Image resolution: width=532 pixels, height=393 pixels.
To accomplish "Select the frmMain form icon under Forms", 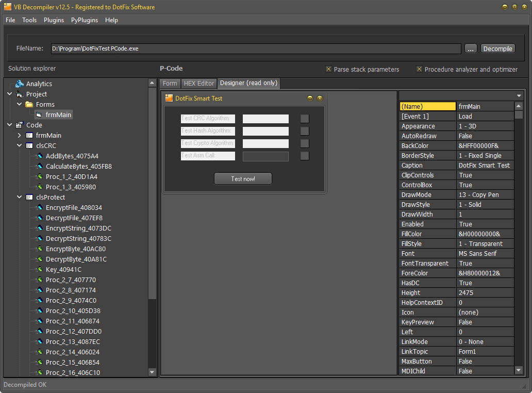I will 39,114.
